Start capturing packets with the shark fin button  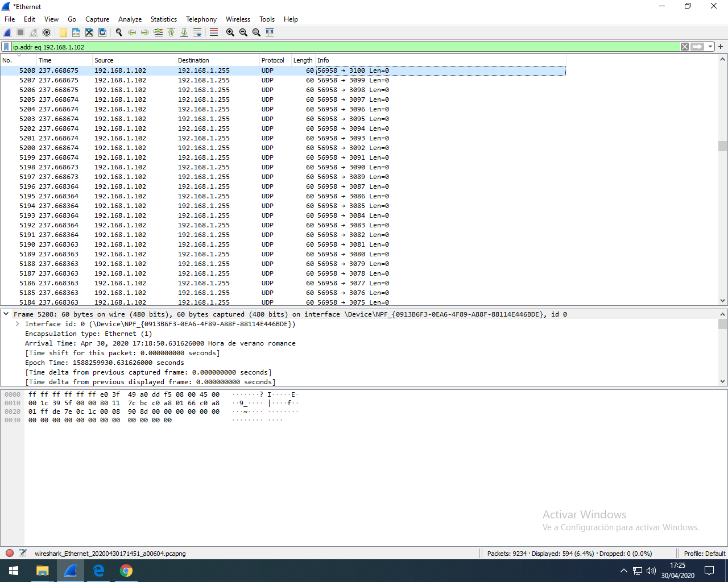click(8, 32)
